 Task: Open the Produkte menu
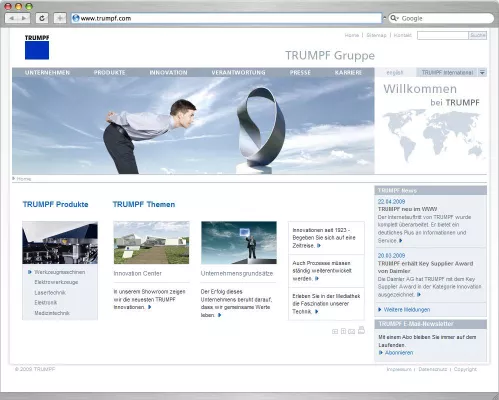pos(109,72)
